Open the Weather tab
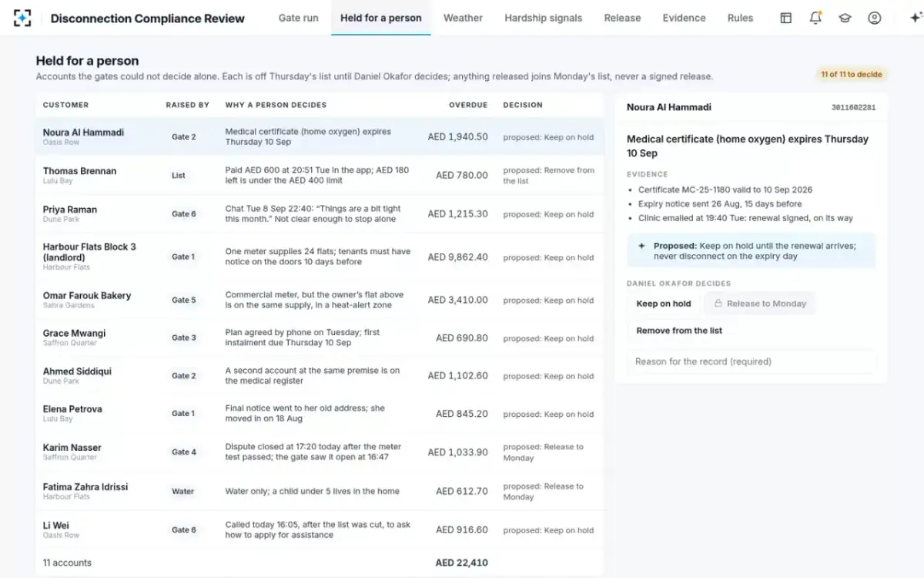 pos(463,18)
